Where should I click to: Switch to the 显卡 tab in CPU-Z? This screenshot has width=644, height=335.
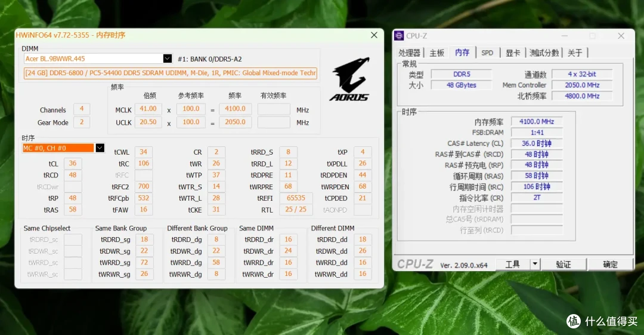[x=513, y=53]
